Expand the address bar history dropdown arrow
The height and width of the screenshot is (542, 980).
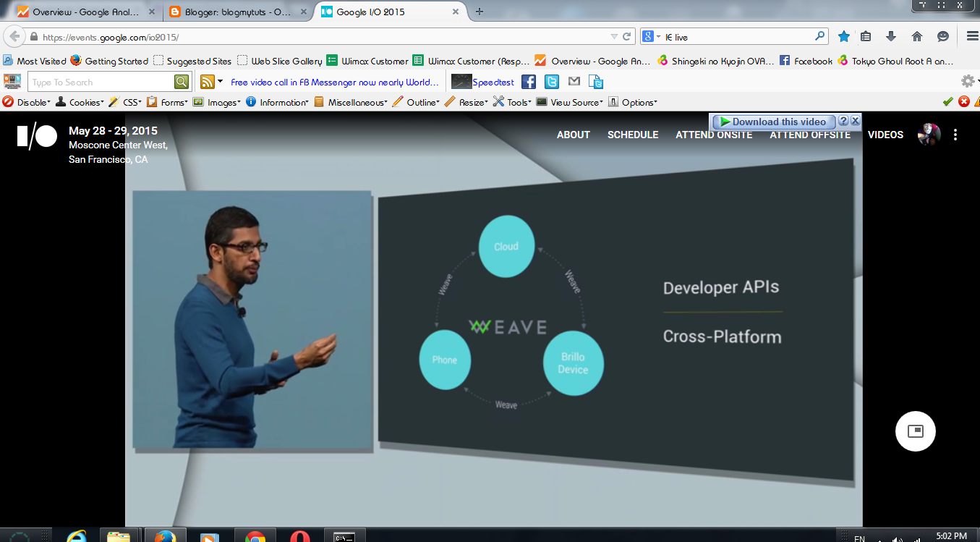click(614, 36)
